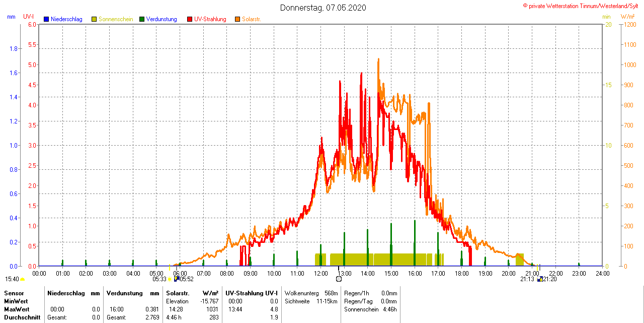
Task: Click the sunrise time 05:33
Action: pos(159,279)
